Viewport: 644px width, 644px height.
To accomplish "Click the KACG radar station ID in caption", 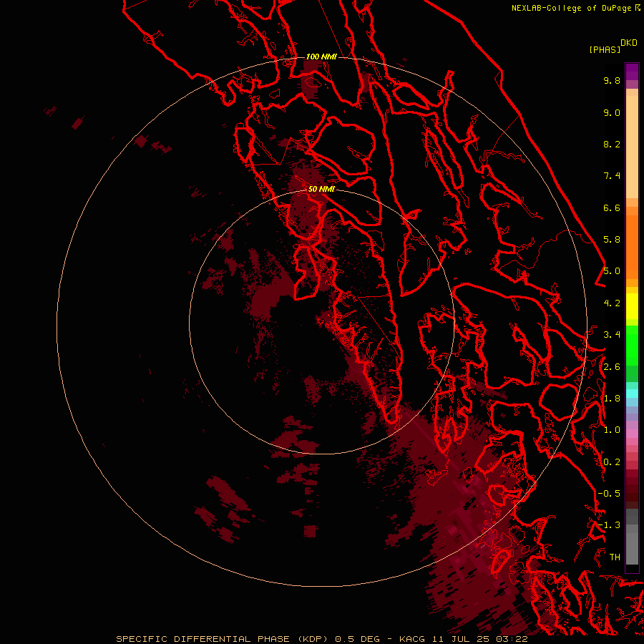I will (413, 639).
